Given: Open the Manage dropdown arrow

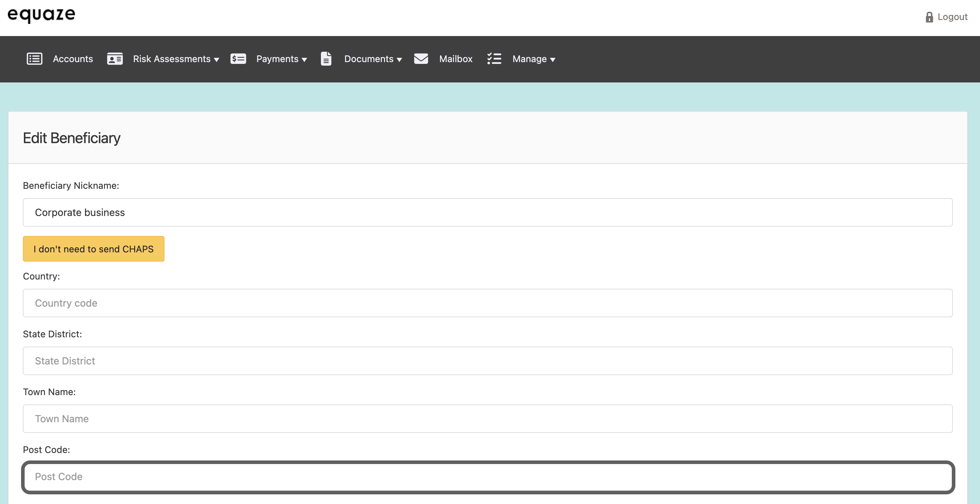Looking at the screenshot, I should click(553, 60).
